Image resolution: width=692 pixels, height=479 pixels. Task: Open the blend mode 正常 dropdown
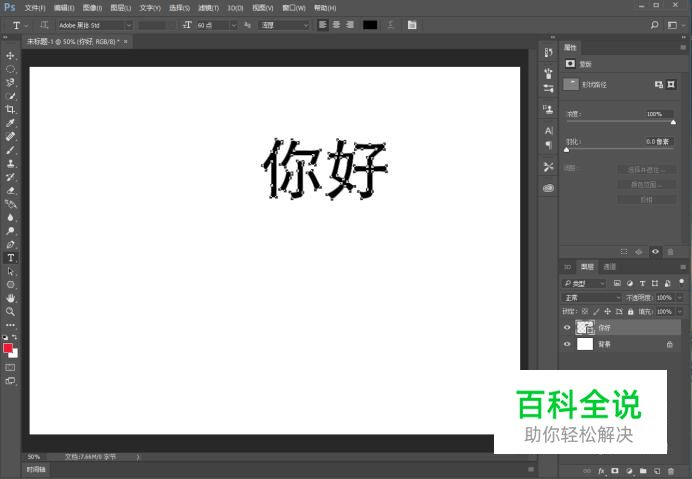[591, 298]
